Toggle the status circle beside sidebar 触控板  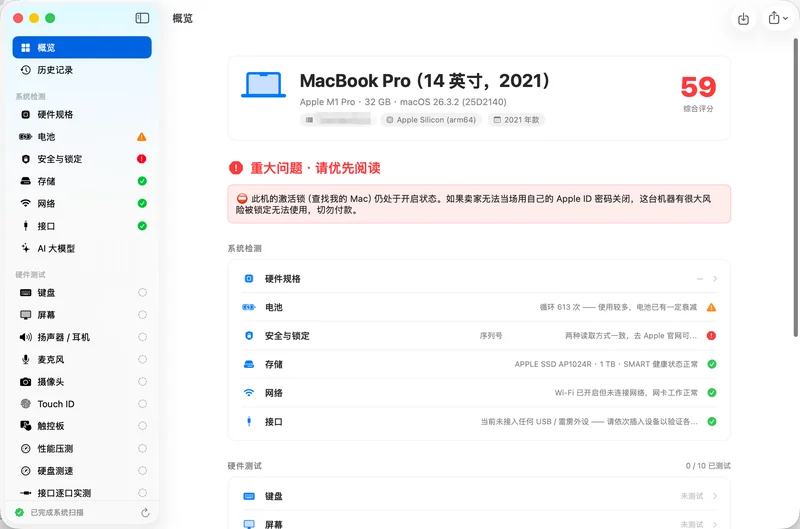142,426
